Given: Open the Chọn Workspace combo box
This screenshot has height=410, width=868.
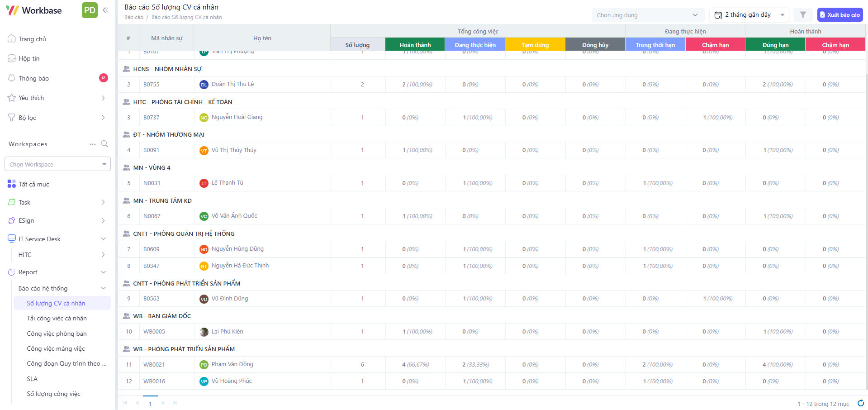Looking at the screenshot, I should (x=57, y=164).
